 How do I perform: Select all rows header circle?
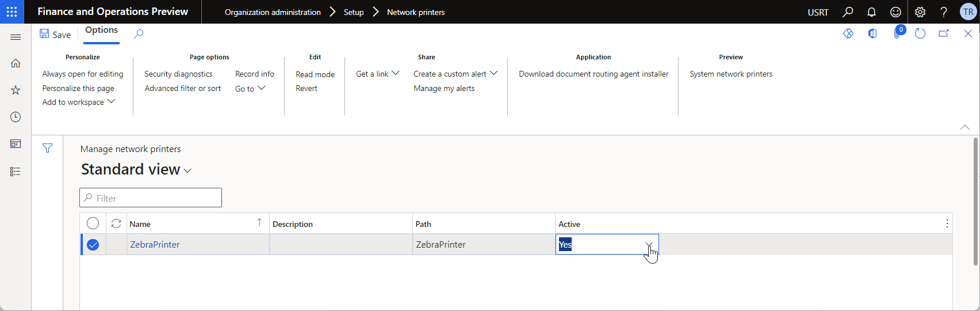93,223
